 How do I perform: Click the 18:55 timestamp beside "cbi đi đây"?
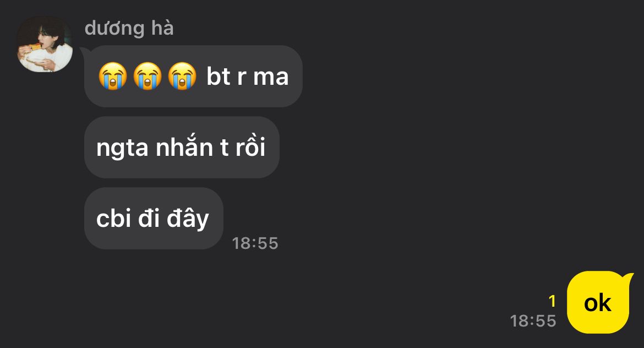tap(255, 243)
